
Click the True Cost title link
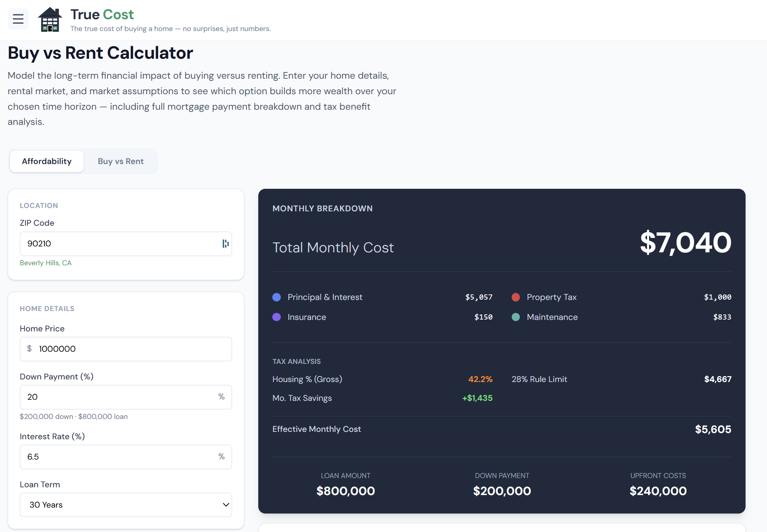[x=102, y=14]
